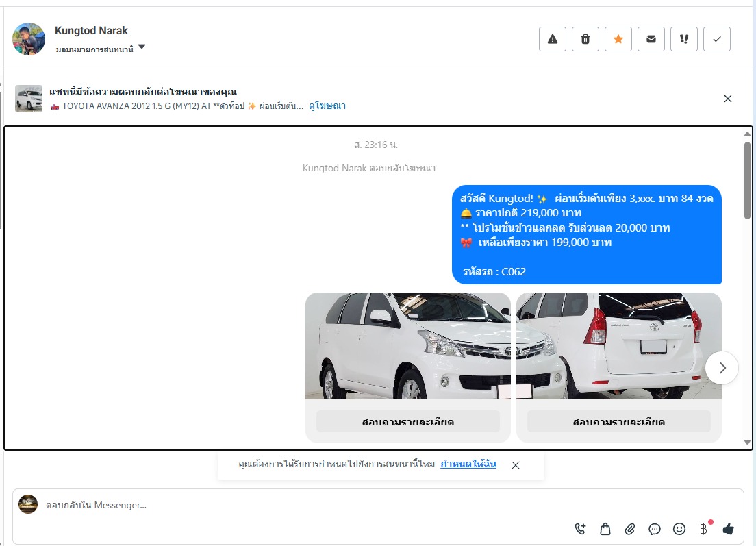The height and width of the screenshot is (546, 756).
Task: Show next car card with right chevron
Action: tap(722, 368)
